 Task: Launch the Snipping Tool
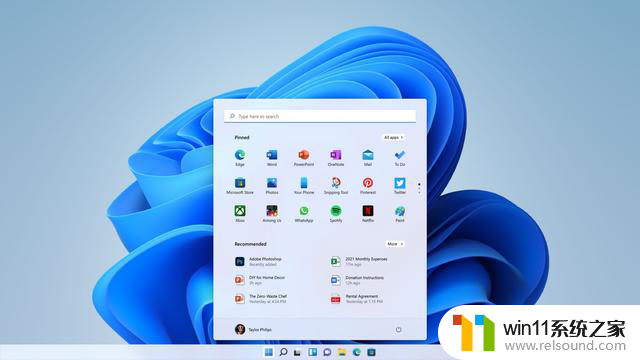pyautogui.click(x=336, y=186)
